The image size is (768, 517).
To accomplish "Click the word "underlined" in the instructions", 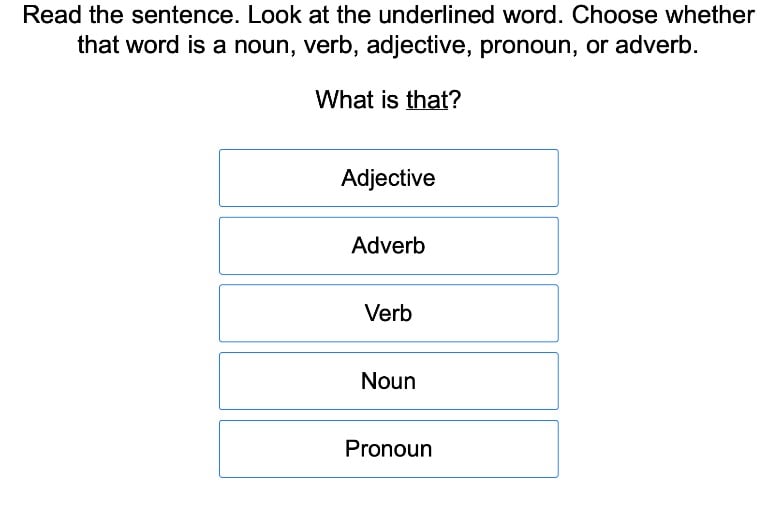I will (442, 16).
